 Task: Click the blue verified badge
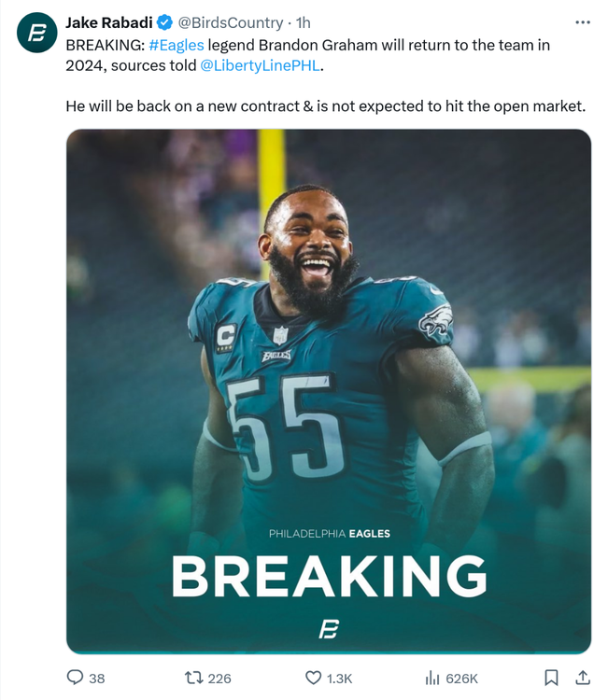165,22
